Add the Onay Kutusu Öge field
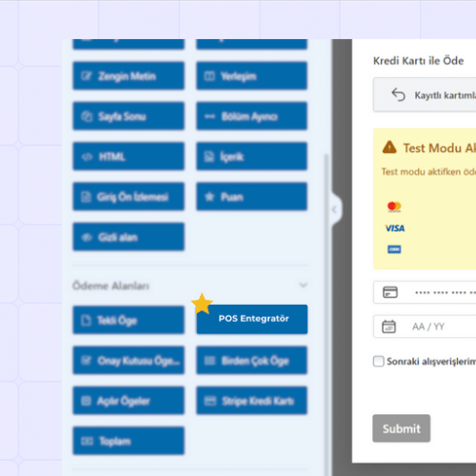 click(x=129, y=361)
